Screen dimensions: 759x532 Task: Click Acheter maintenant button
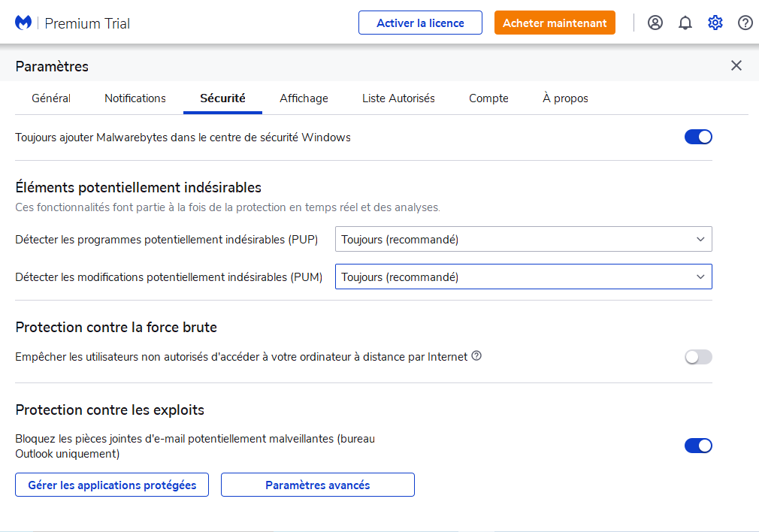pos(555,23)
